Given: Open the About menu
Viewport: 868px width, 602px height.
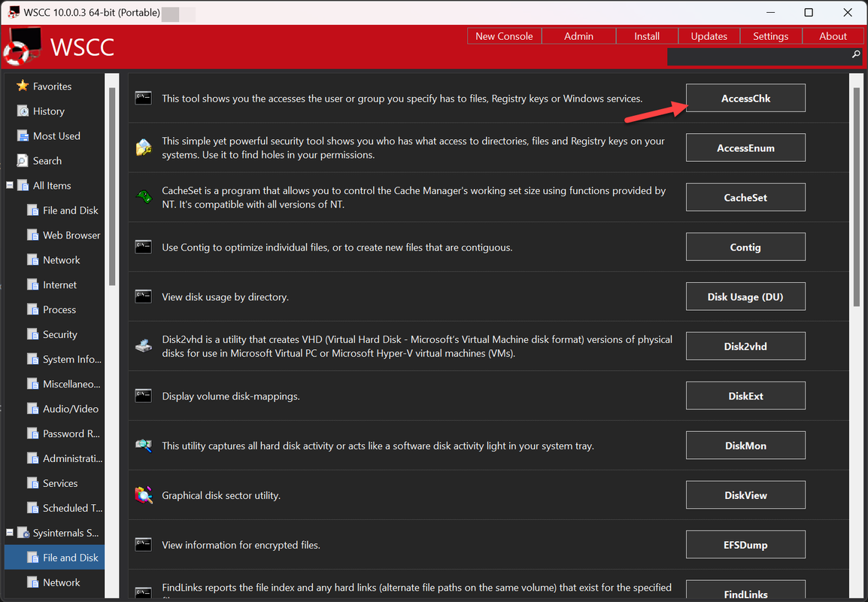Looking at the screenshot, I should (x=833, y=36).
